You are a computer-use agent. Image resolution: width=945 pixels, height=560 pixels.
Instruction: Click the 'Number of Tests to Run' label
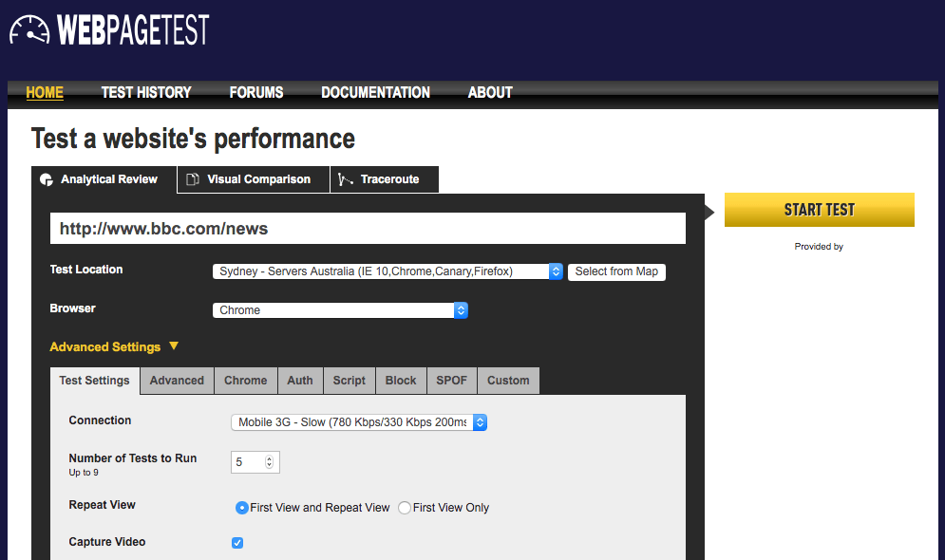(x=133, y=458)
